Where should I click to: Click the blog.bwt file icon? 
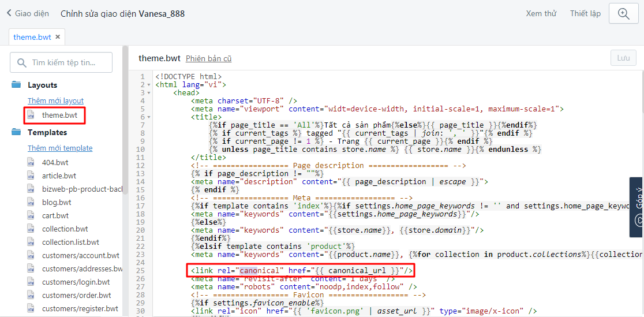point(32,202)
